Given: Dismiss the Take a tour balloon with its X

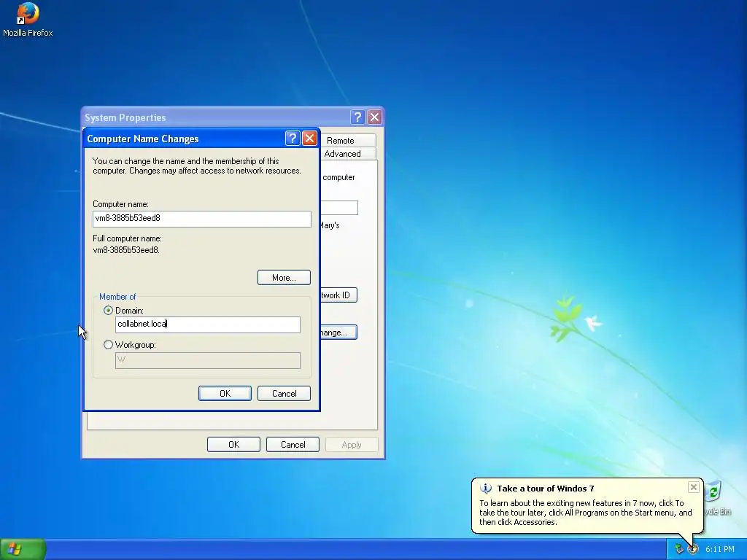Looking at the screenshot, I should click(x=694, y=486).
